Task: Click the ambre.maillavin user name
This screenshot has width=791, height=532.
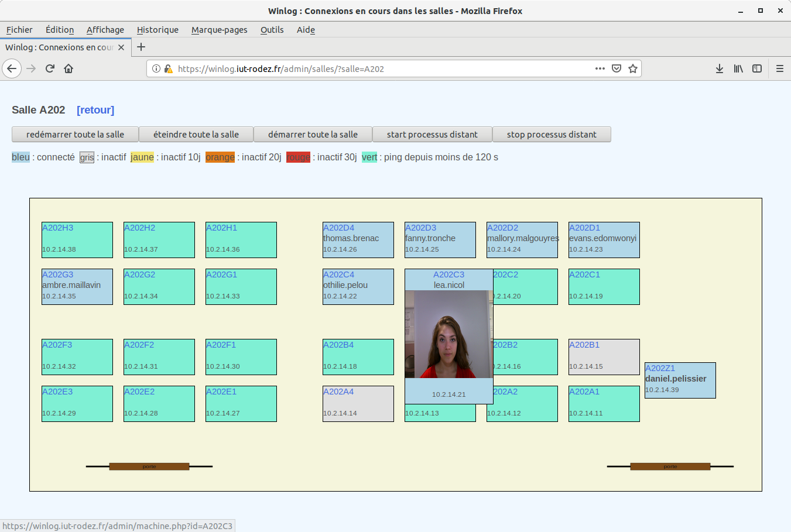Action: [71, 285]
